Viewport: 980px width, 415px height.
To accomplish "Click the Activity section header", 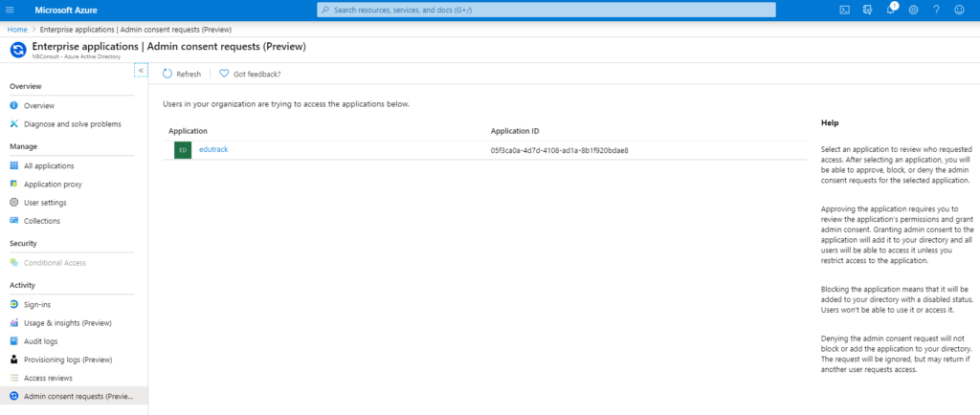I will pos(23,285).
